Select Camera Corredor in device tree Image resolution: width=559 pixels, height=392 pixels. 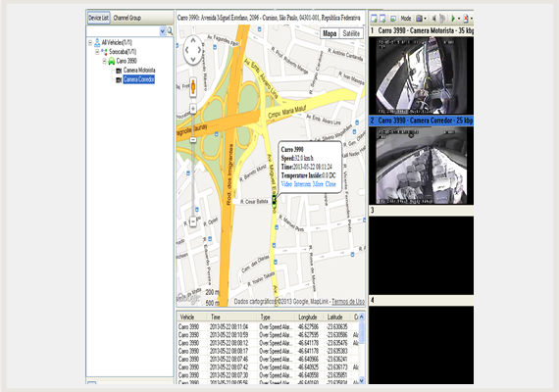click(x=138, y=79)
